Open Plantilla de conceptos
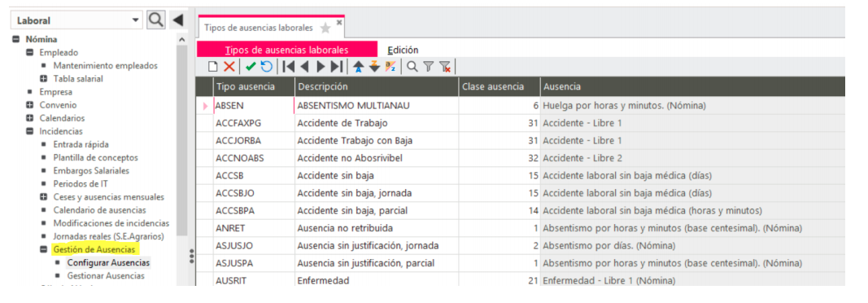 [96, 158]
